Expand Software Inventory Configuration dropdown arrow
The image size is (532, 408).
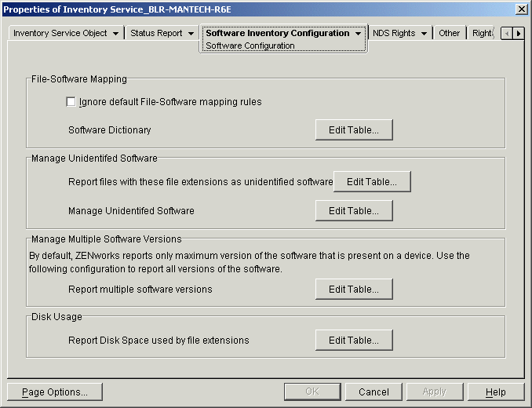358,34
